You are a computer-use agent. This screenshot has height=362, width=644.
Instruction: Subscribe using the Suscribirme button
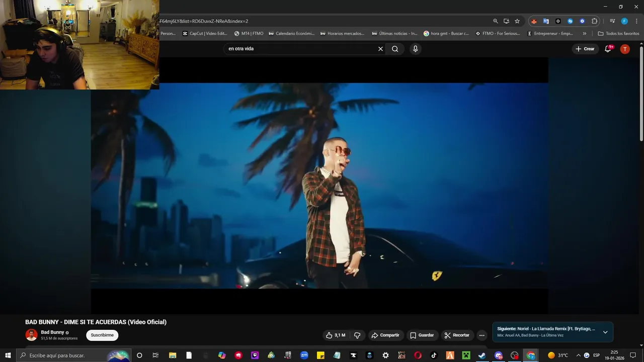pyautogui.click(x=102, y=335)
